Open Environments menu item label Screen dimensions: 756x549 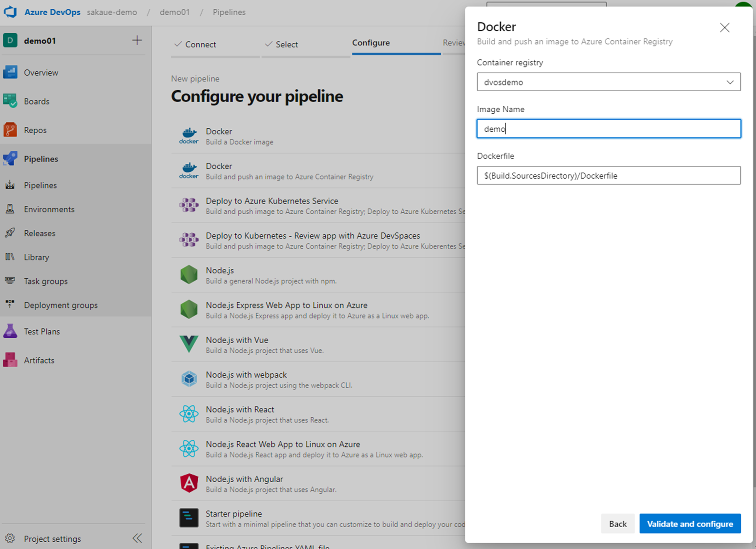point(49,209)
